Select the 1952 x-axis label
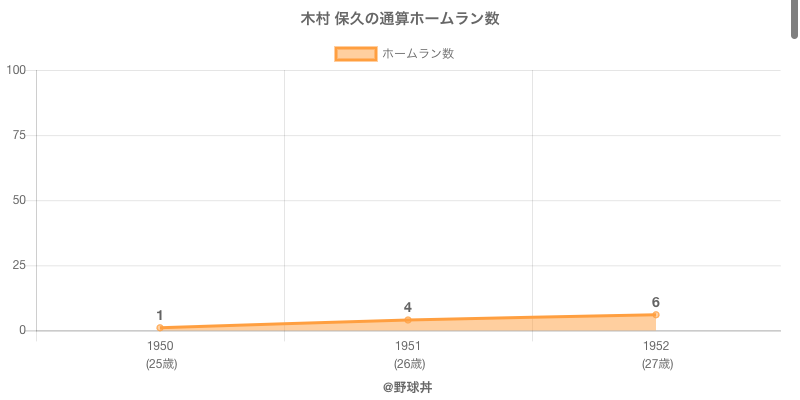The width and height of the screenshot is (800, 400). click(656, 346)
